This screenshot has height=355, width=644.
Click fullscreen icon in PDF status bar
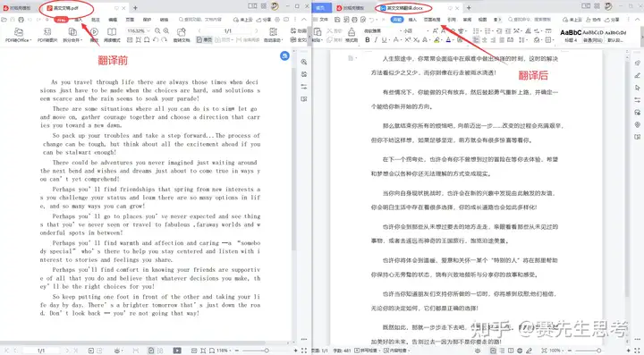tap(304, 351)
